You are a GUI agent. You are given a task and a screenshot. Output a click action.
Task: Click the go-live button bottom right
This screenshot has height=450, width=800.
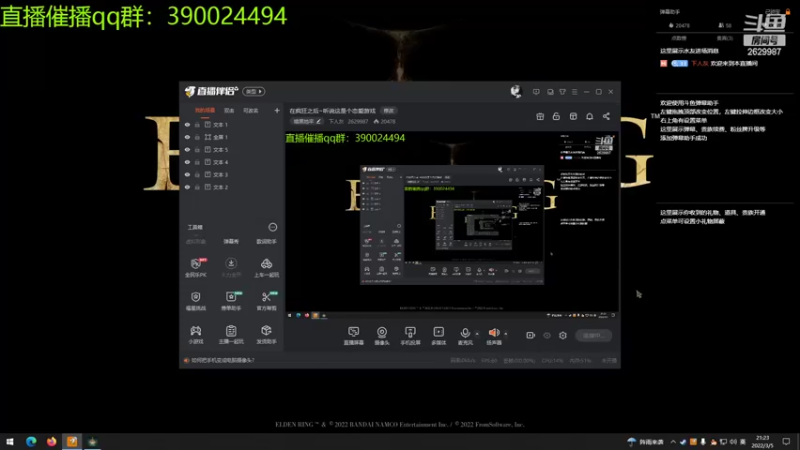(593, 335)
